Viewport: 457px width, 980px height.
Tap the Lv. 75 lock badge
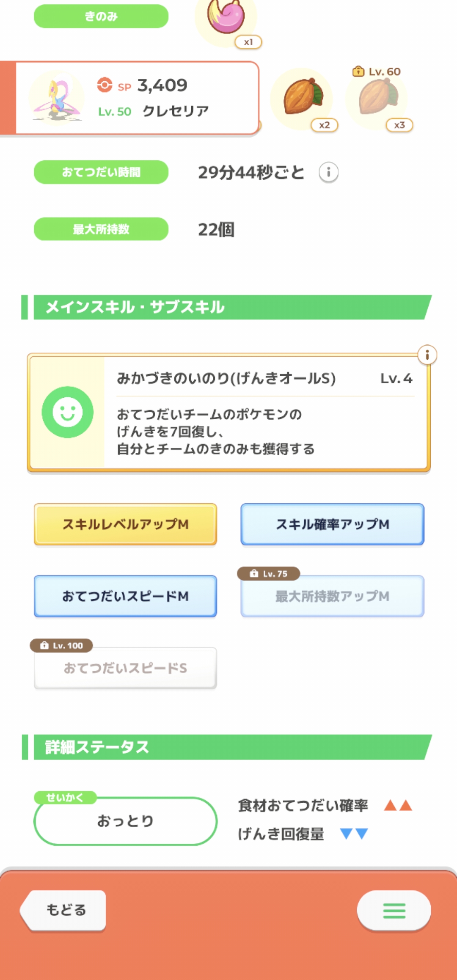pos(269,574)
